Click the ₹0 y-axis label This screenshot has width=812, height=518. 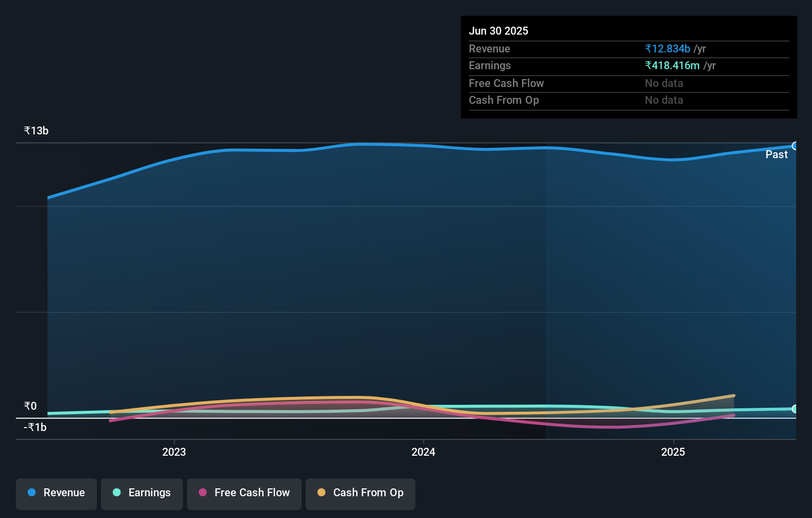[30, 406]
